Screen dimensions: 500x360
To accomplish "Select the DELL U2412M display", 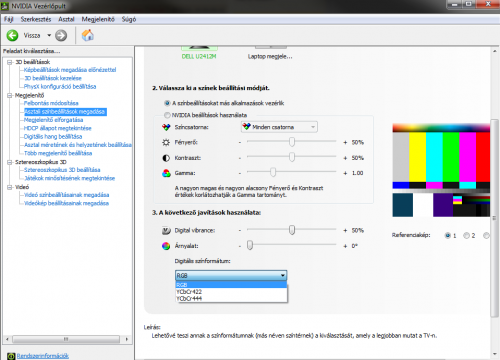I will pos(199,53).
